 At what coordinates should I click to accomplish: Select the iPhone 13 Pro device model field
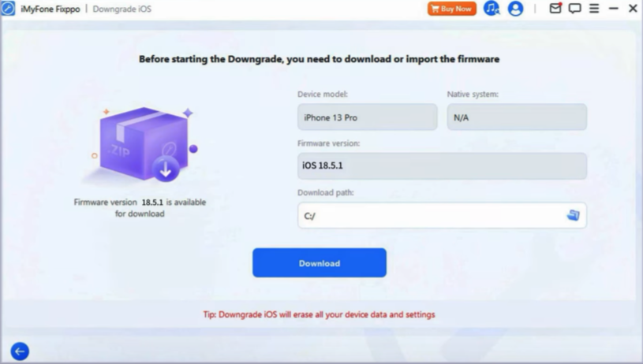click(x=368, y=117)
